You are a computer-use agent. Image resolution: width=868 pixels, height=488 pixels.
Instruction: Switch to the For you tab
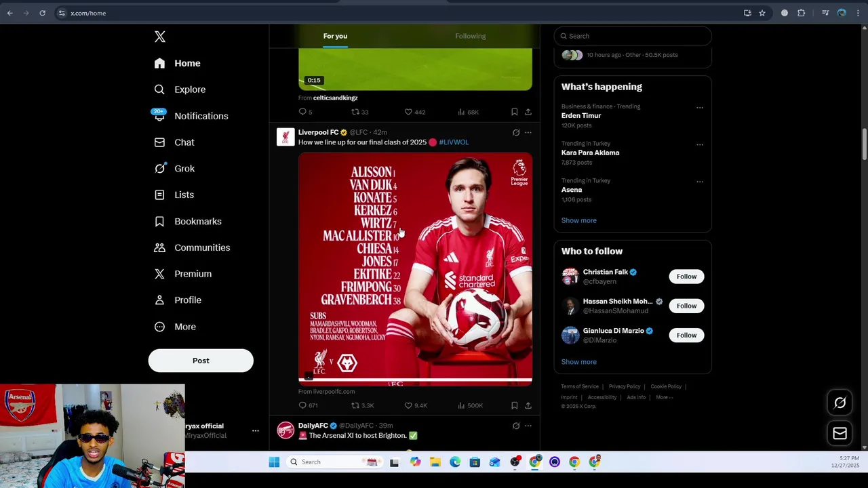[x=335, y=36]
